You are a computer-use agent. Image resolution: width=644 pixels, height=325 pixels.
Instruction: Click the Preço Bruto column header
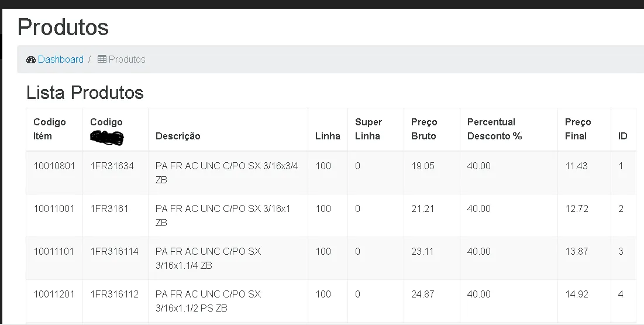pos(424,129)
